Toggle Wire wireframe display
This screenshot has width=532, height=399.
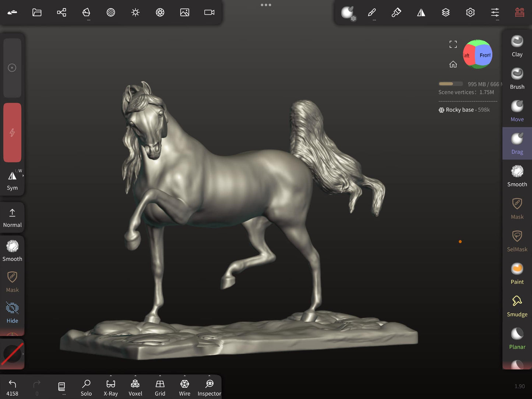tap(184, 388)
